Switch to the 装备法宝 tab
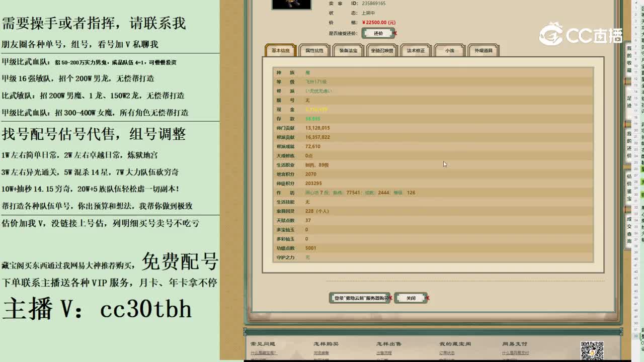This screenshot has height=362, width=644. coord(348,51)
